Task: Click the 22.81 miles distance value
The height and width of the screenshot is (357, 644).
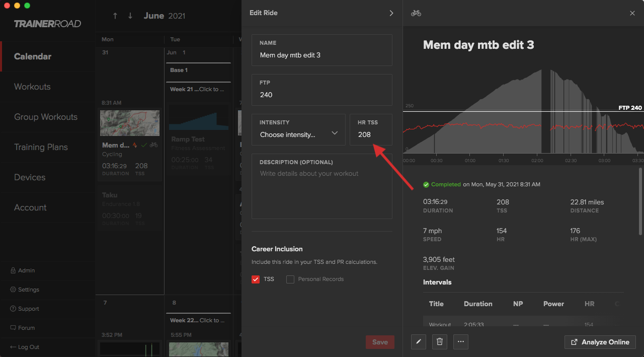Action: pyautogui.click(x=587, y=202)
